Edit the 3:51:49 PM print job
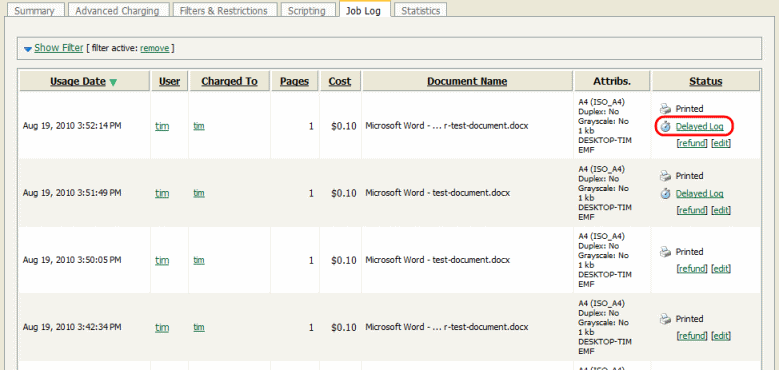The width and height of the screenshot is (779, 370). (x=721, y=211)
